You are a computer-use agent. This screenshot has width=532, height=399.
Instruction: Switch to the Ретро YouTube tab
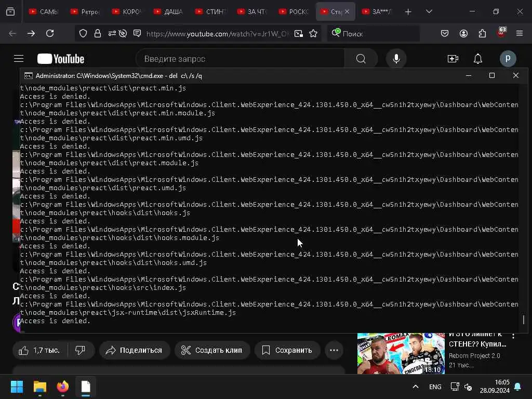(x=85, y=11)
